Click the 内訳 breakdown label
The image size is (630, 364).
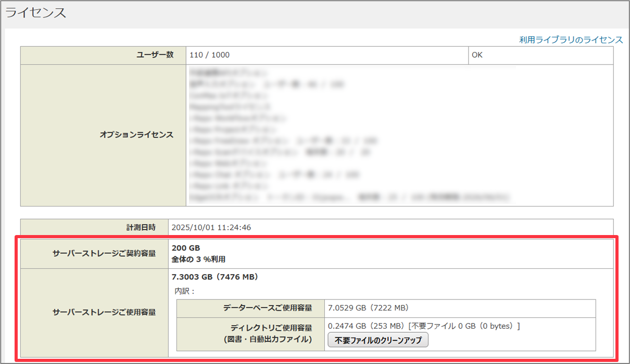click(185, 291)
